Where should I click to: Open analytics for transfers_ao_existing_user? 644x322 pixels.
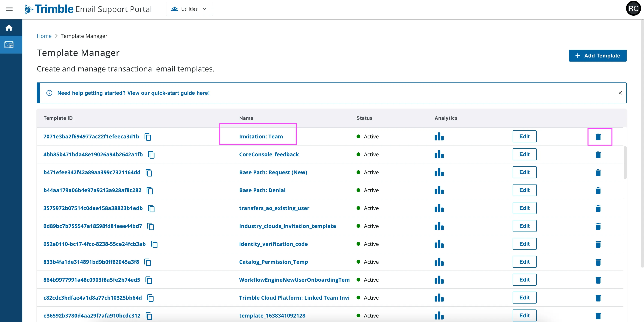[x=439, y=208]
